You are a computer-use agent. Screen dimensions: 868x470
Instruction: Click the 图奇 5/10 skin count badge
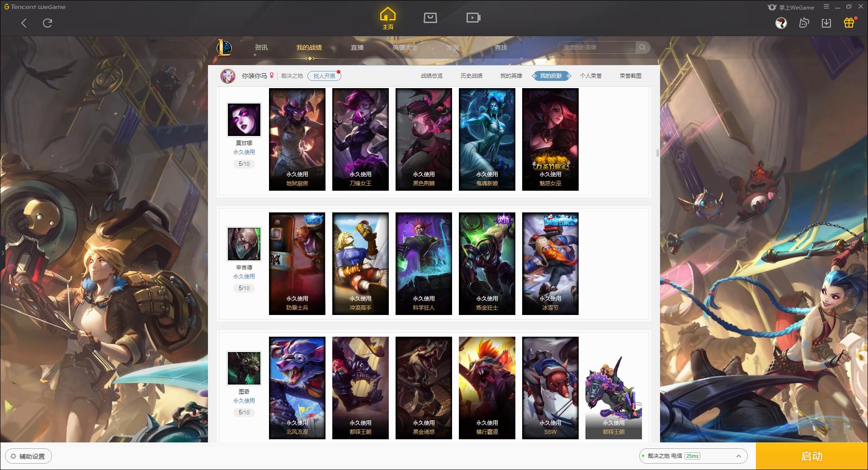(x=244, y=413)
